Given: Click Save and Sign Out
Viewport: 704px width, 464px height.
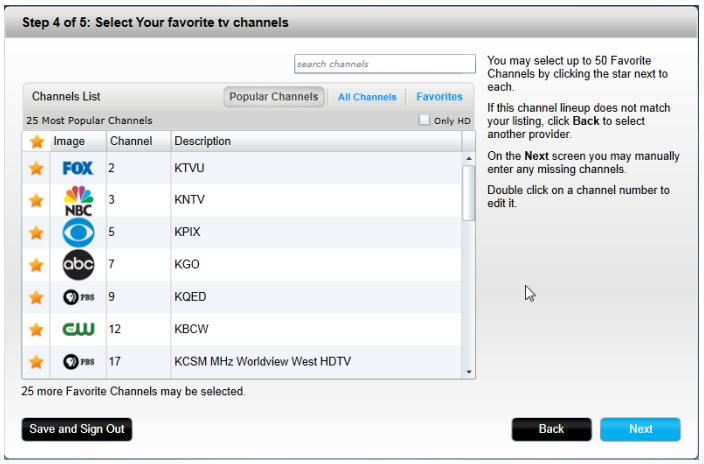Looking at the screenshot, I should (77, 429).
